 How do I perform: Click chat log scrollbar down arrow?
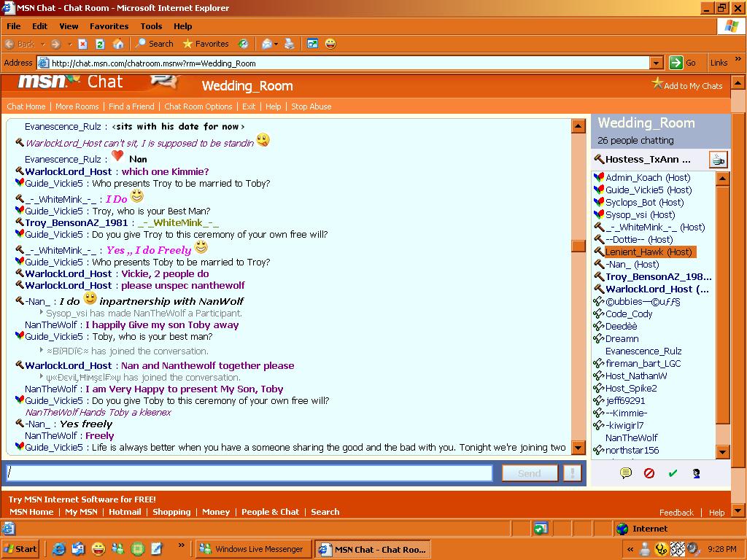[x=578, y=448]
